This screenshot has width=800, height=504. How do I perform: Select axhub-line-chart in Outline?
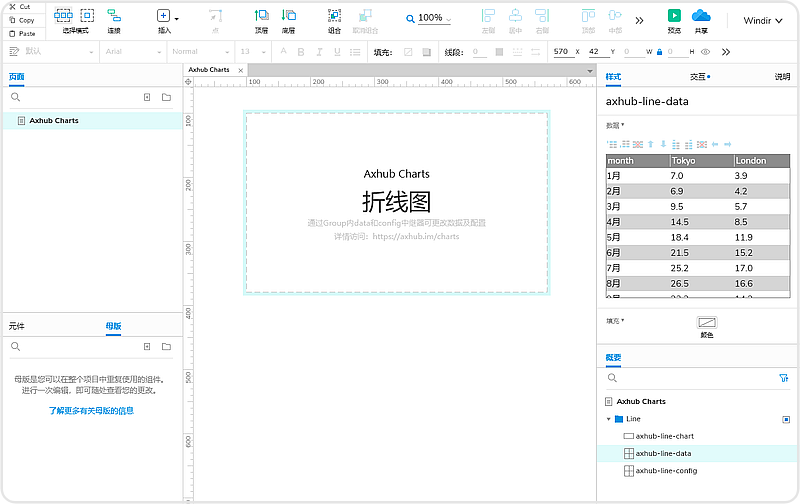point(665,436)
